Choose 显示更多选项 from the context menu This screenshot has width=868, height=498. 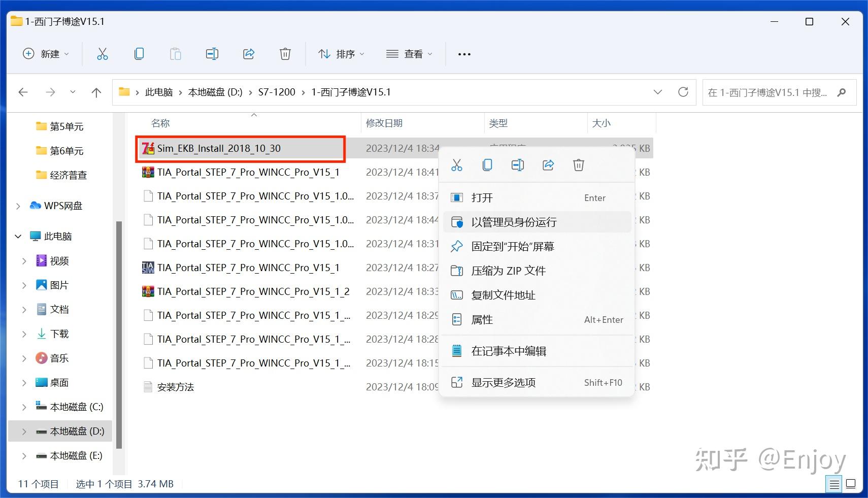coord(504,382)
